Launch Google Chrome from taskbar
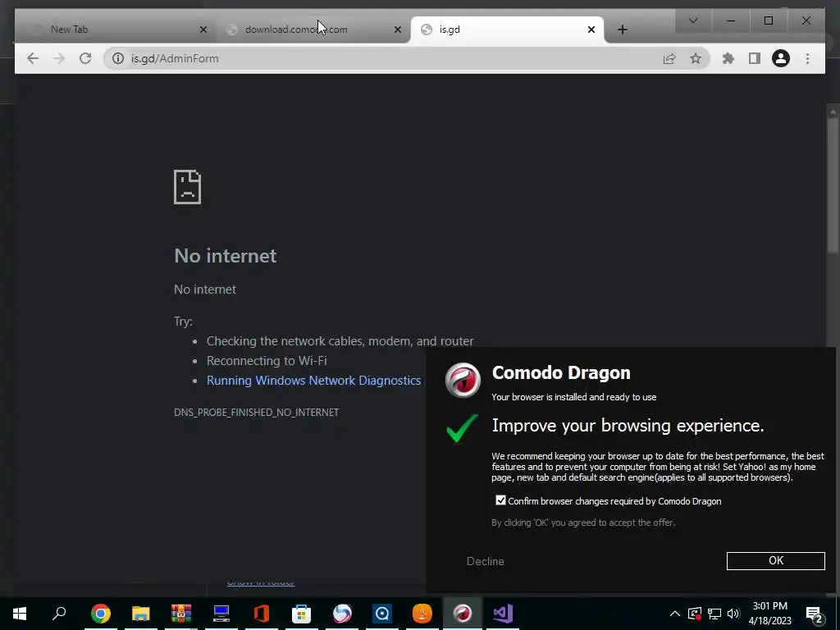 [101, 614]
